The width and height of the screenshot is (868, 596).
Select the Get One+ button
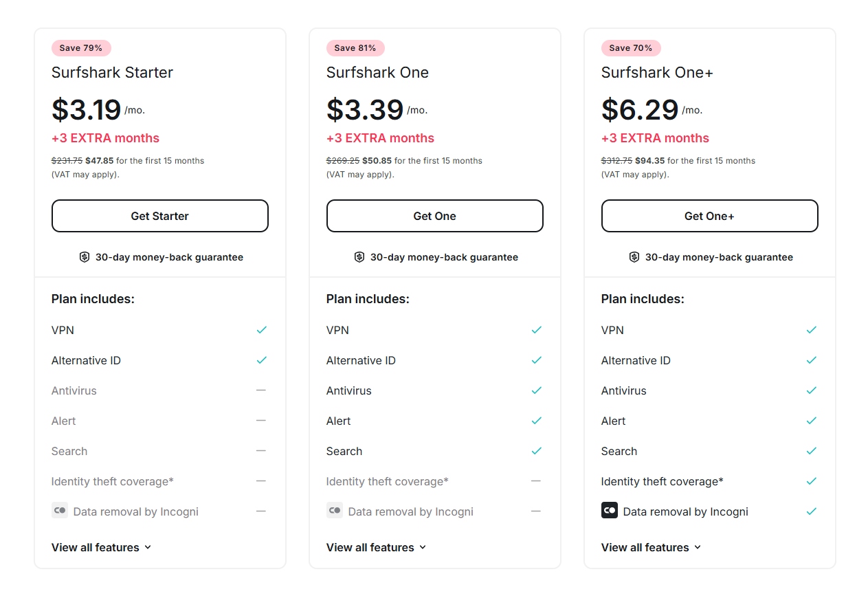point(709,215)
